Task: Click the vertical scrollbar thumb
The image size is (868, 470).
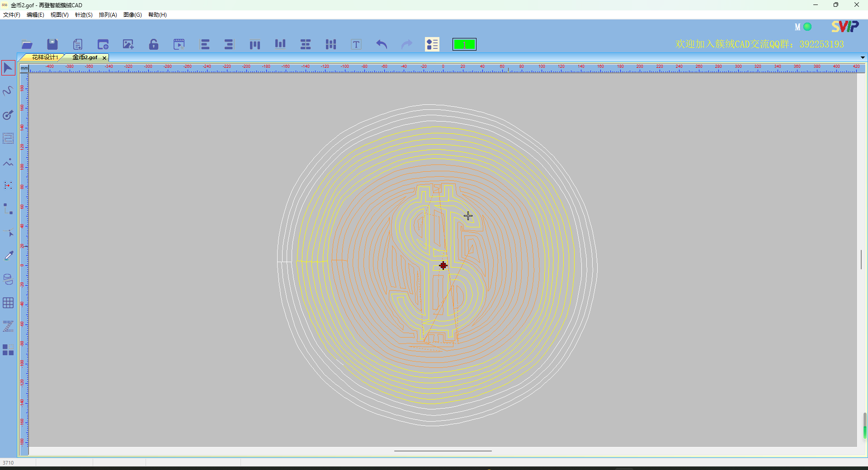Action: (861, 259)
